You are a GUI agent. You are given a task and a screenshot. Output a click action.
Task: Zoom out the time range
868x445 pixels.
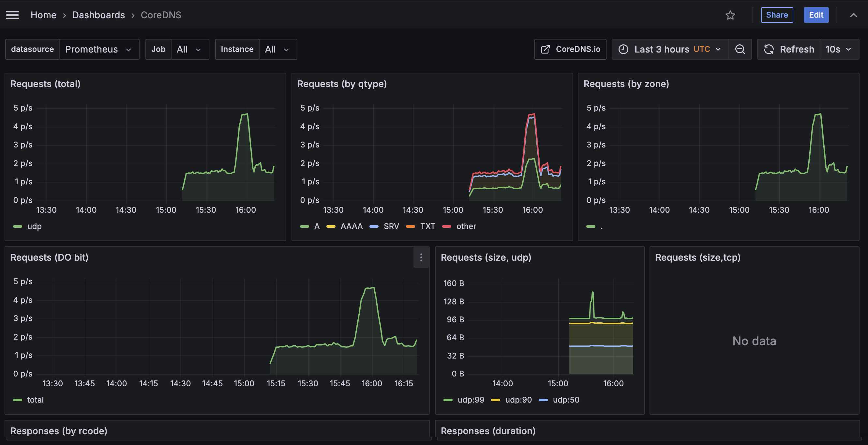point(740,49)
